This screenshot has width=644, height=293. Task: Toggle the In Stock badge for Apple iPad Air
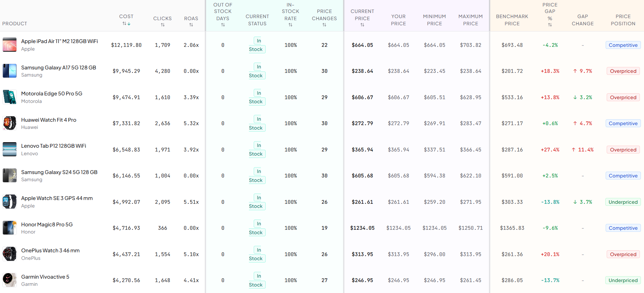257,45
